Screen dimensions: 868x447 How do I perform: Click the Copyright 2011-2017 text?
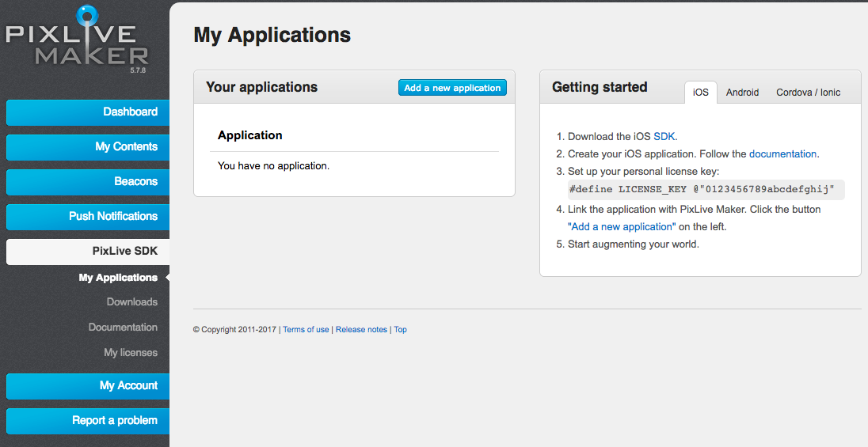[234, 330]
